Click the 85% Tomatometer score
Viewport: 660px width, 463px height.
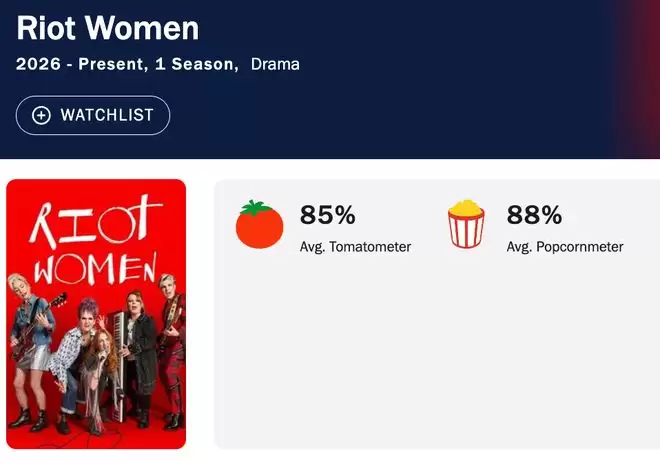coord(327,215)
